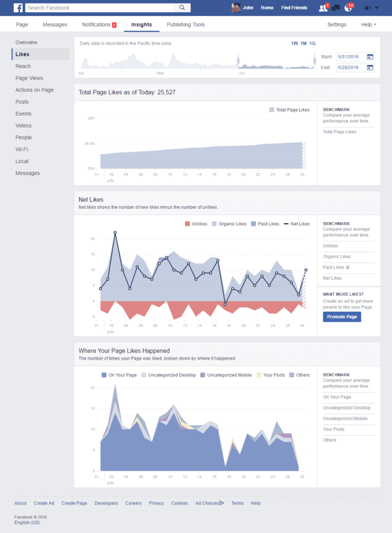Viewport: 392px width, 533px height.
Task: Open friend requests icon
Action: point(323,8)
